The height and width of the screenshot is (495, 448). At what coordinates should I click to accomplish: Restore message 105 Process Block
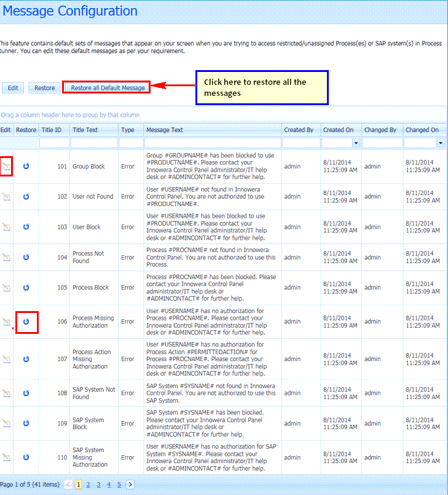tap(26, 288)
